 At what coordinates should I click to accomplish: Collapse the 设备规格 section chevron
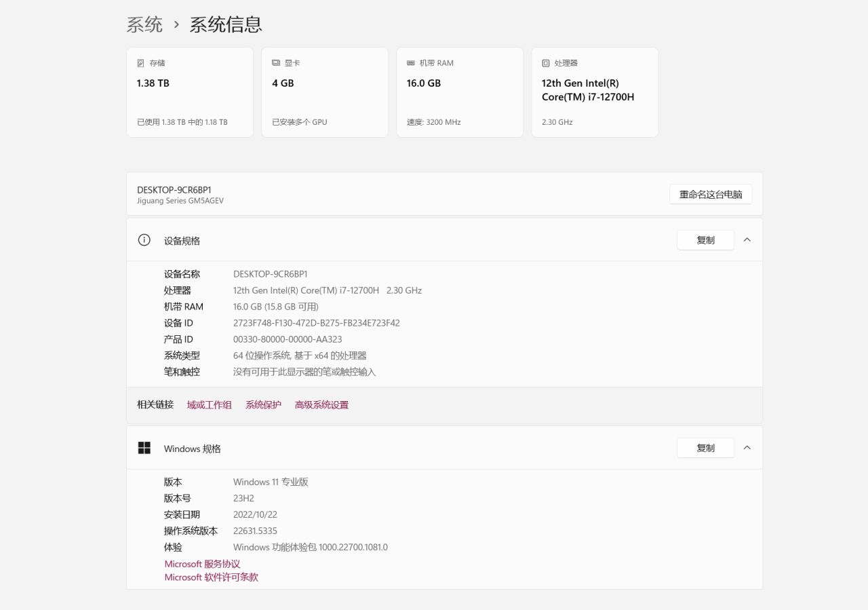[x=747, y=240]
